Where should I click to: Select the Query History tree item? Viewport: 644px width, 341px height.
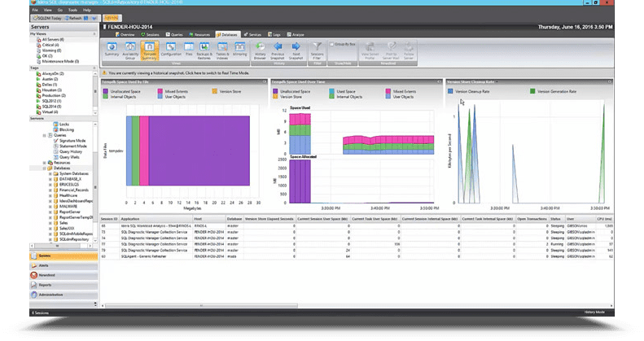point(71,151)
